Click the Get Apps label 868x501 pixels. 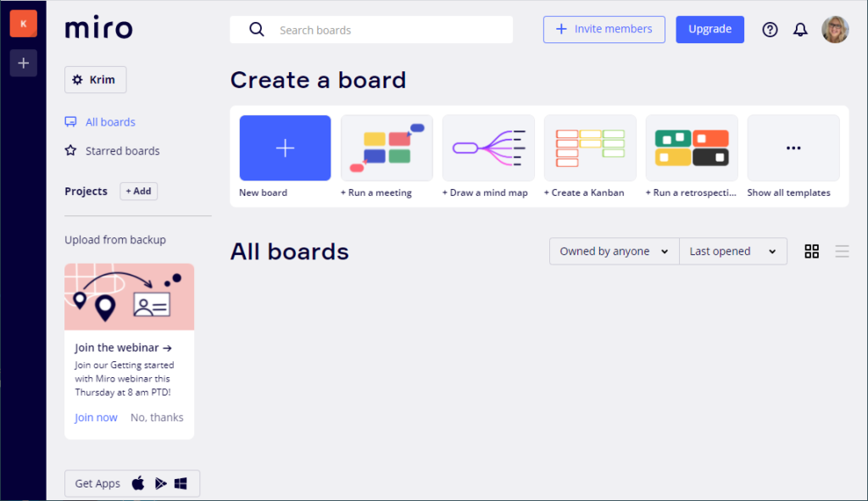coord(97,483)
